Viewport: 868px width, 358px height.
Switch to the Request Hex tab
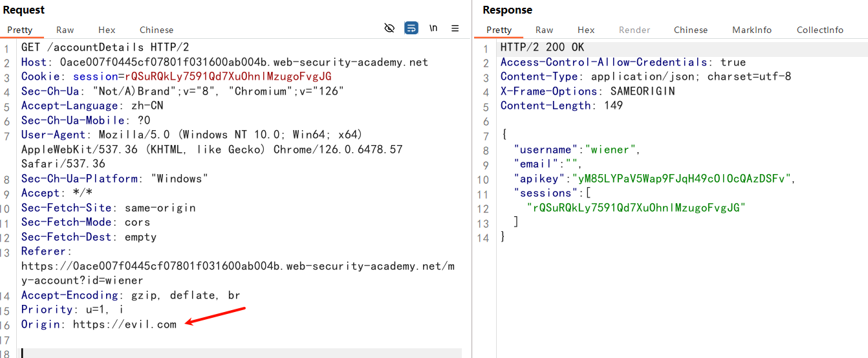point(107,30)
